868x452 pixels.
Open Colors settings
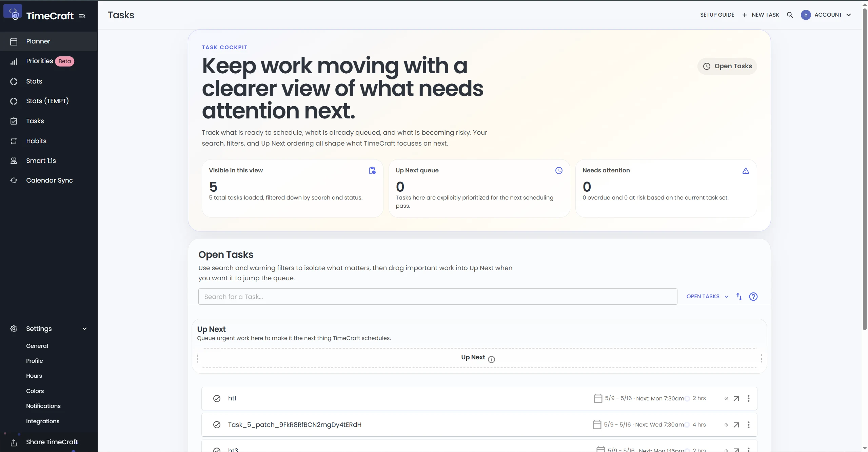pos(35,391)
